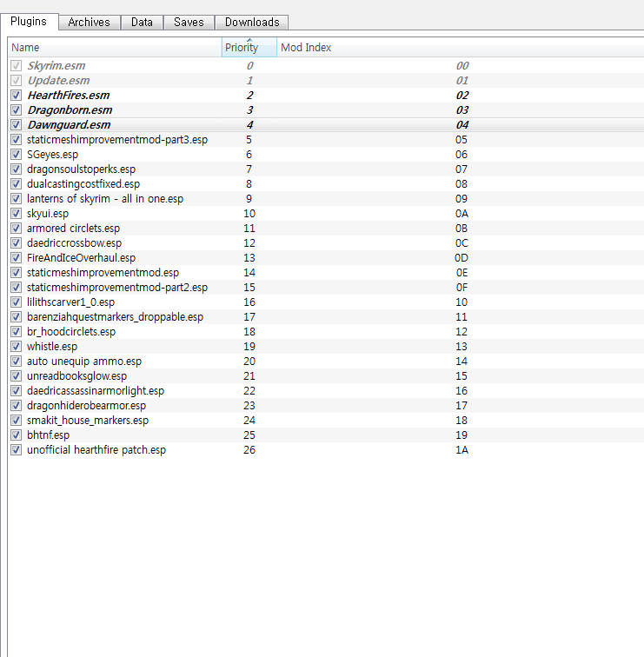The image size is (644, 657).
Task: Open the Data tab
Action: tap(142, 23)
